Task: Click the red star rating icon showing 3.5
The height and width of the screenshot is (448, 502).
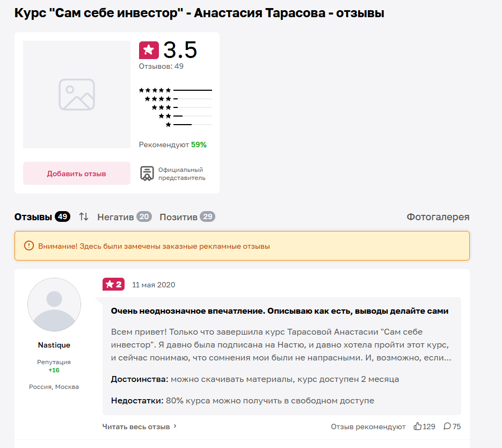Action: 149,50
